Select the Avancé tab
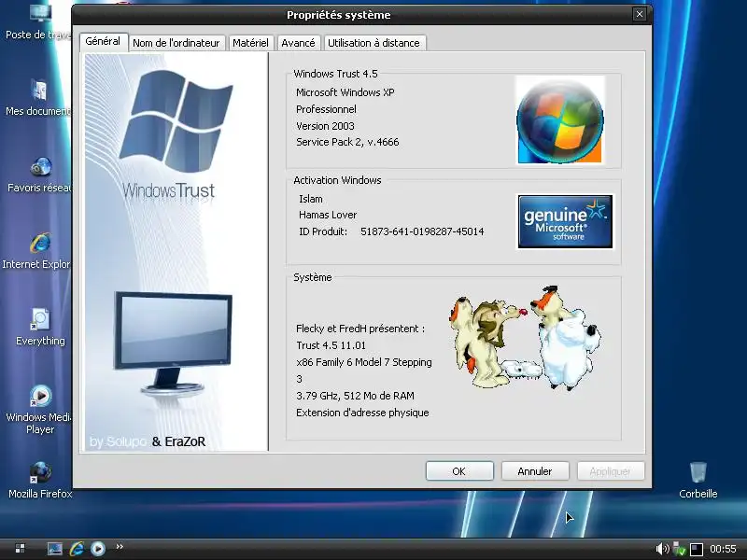Image resolution: width=747 pixels, height=560 pixels. pos(298,43)
